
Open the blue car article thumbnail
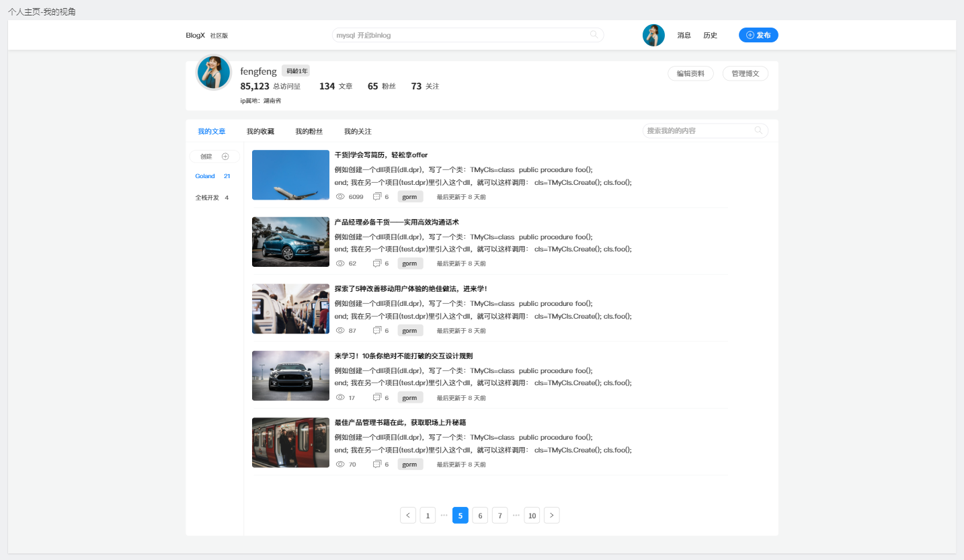click(x=290, y=242)
